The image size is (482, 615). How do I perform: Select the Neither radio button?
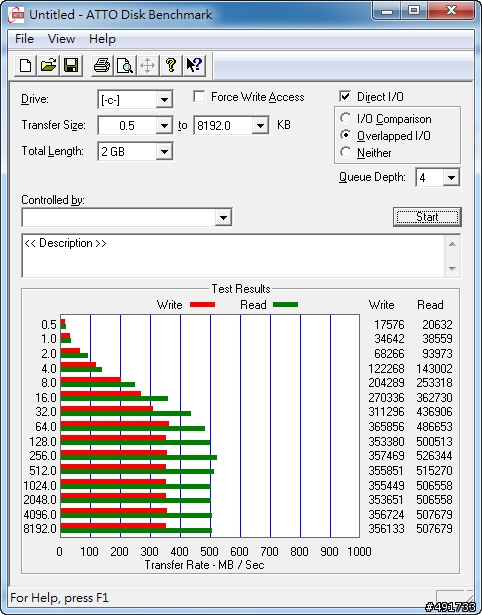[346, 152]
